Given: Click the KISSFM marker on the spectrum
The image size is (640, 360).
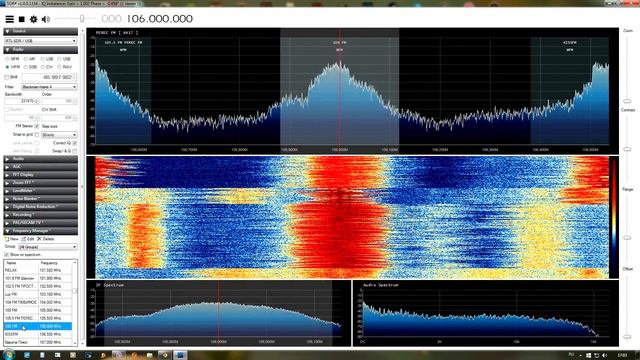Looking at the screenshot, I should click(570, 42).
